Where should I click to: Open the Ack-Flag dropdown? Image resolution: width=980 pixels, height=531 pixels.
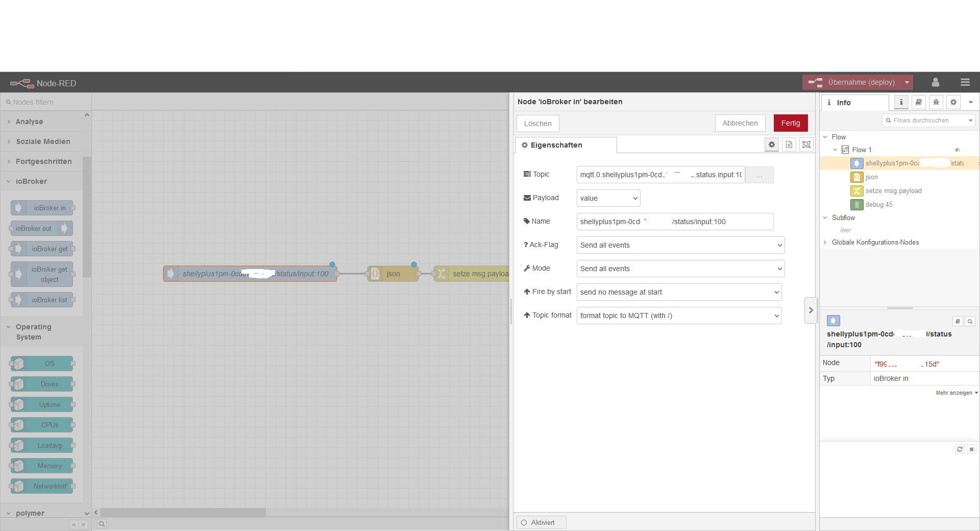[x=680, y=245]
